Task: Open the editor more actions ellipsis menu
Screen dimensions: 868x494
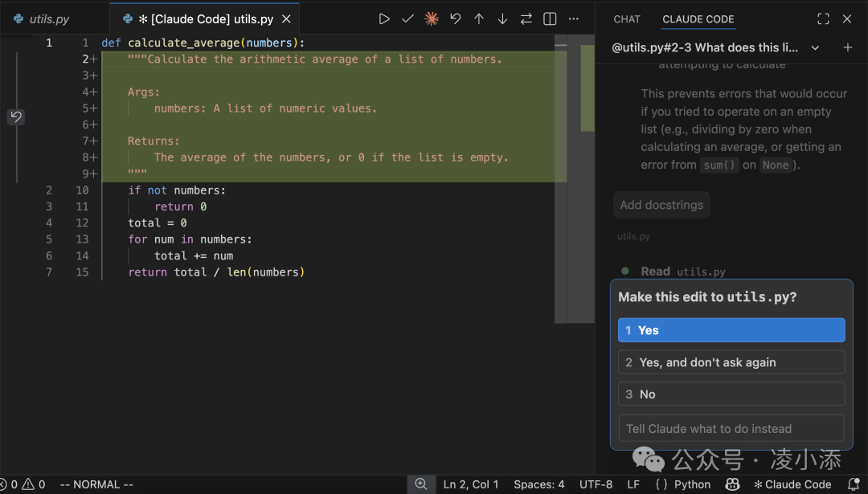Action: pos(573,18)
